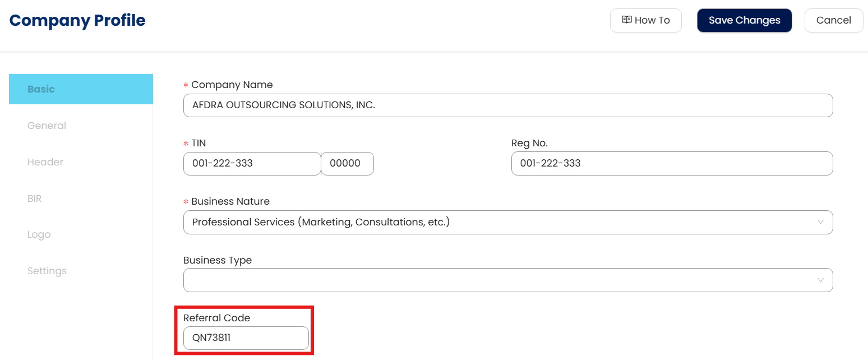The height and width of the screenshot is (360, 868).
Task: Expand the Business Type dropdown
Action: pos(508,280)
